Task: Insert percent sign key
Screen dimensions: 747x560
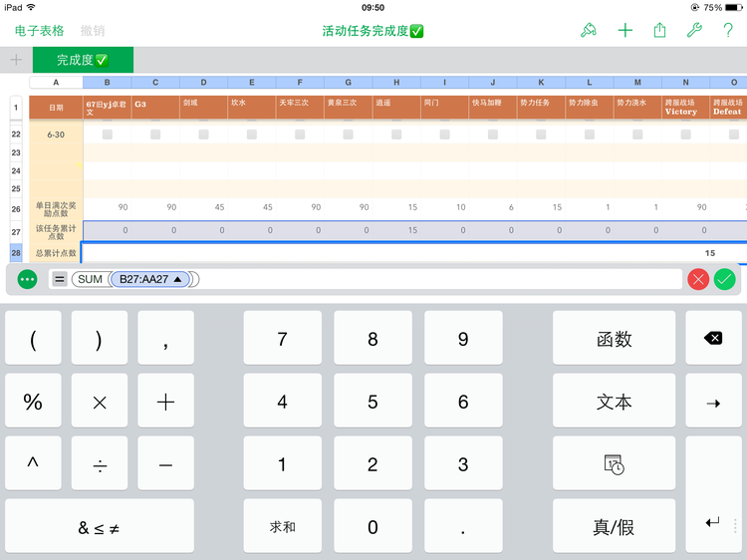Action: [33, 401]
